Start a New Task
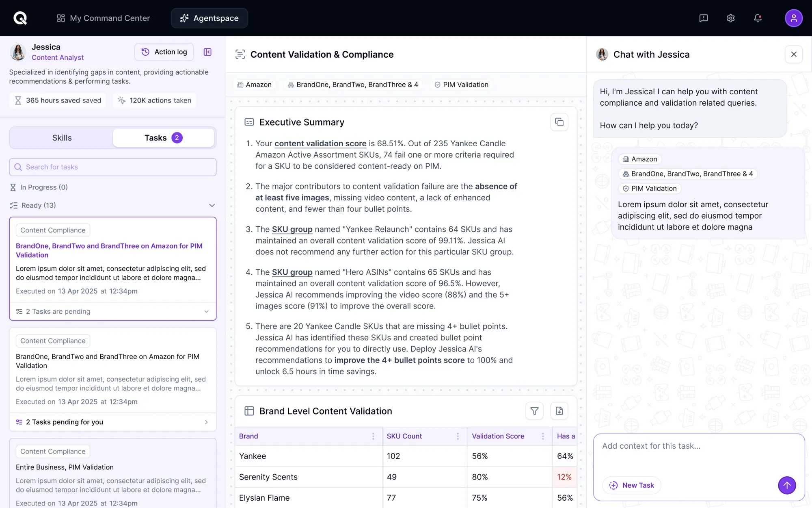 tap(632, 485)
